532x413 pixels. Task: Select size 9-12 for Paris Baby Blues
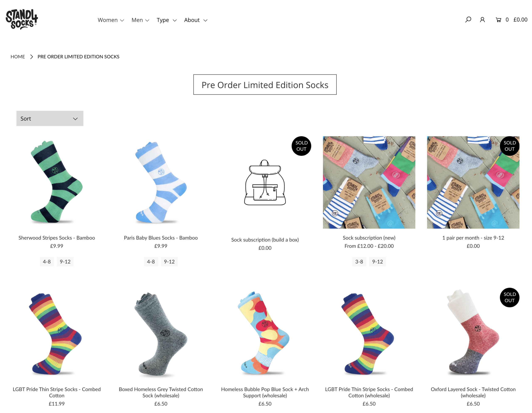click(169, 262)
